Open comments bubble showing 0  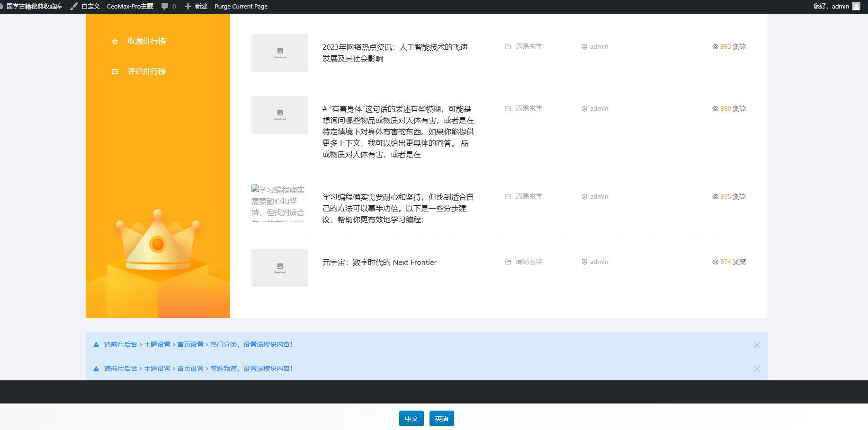click(169, 6)
